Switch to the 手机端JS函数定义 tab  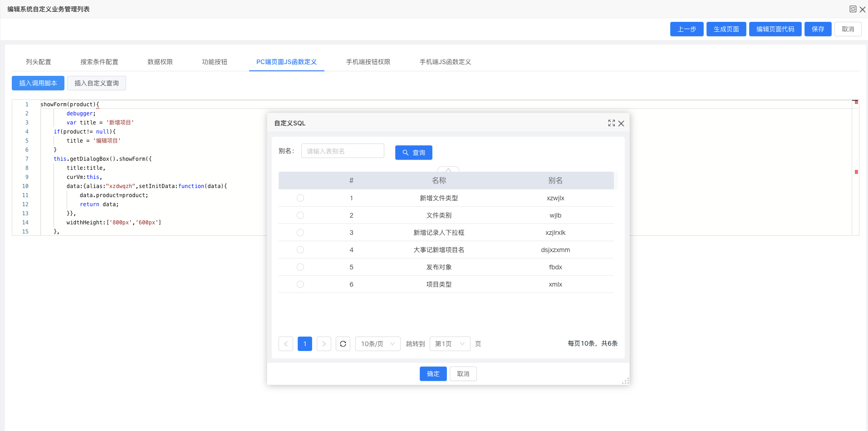[446, 62]
